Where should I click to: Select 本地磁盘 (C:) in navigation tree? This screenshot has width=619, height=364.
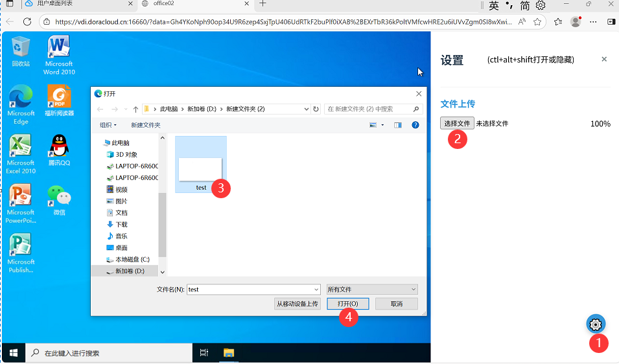click(132, 259)
